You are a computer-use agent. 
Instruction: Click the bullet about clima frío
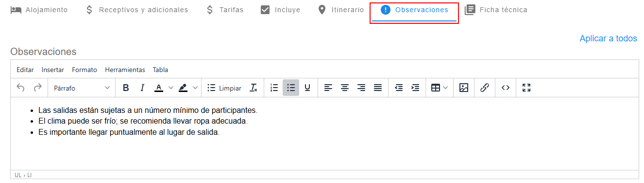coord(143,121)
